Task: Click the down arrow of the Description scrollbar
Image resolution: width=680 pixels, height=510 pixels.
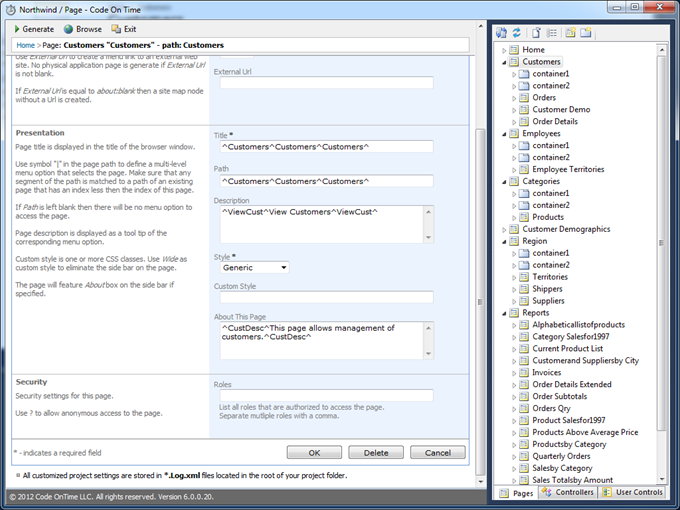Action: (x=428, y=238)
